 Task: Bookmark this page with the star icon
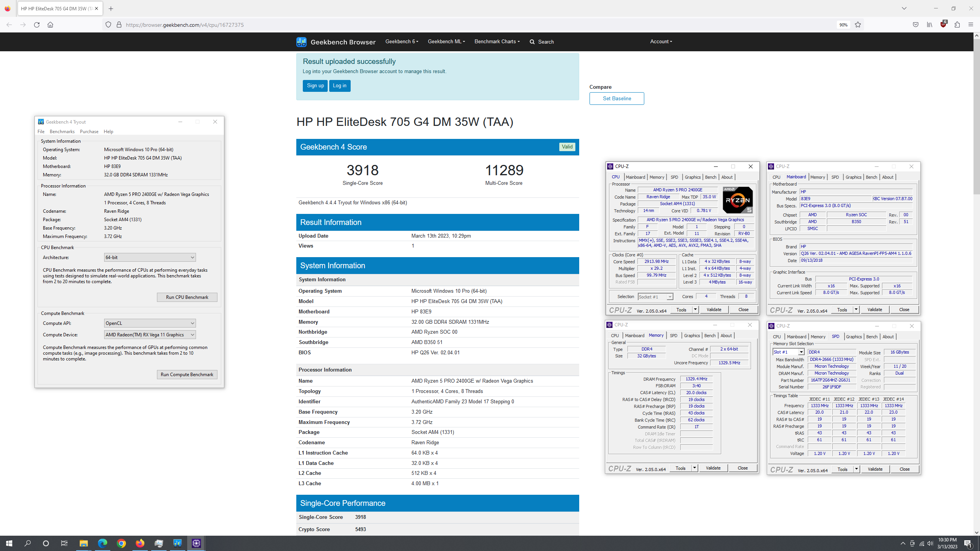[x=858, y=25]
